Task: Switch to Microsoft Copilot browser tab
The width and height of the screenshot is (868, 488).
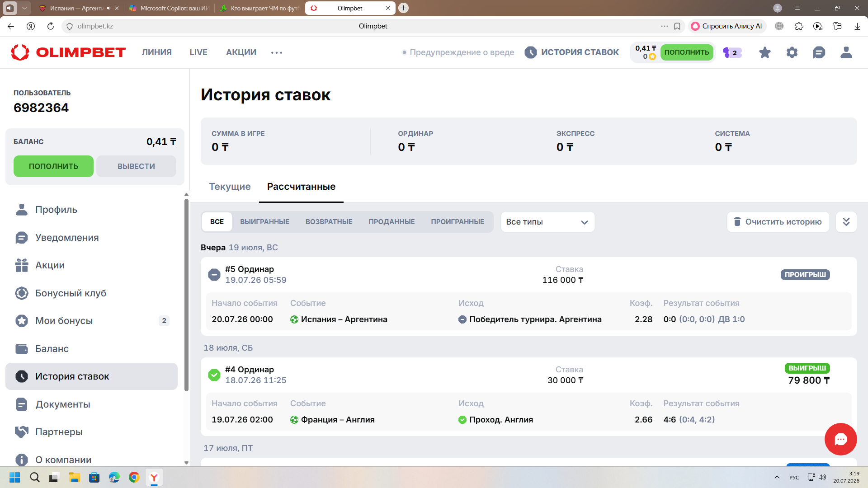Action: point(170,8)
